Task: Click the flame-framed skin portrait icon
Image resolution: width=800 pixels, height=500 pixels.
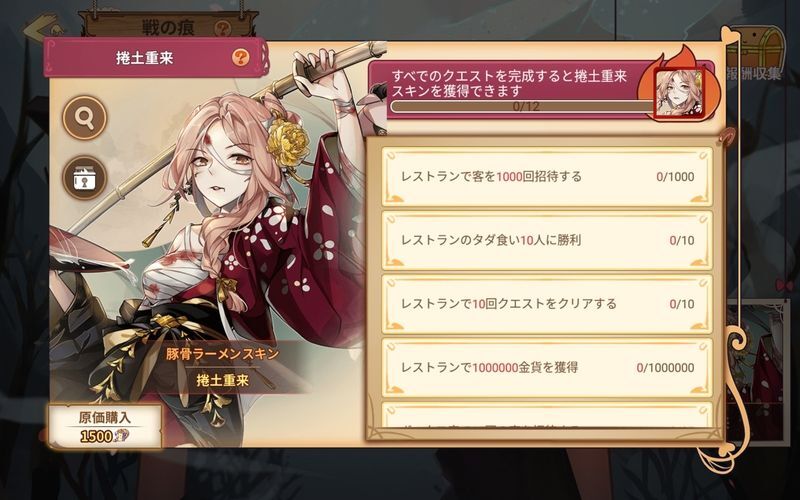Action: 678,92
